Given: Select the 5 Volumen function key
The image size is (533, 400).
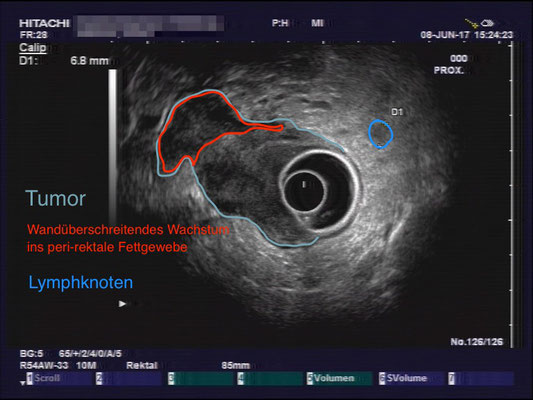Looking at the screenshot, I should coord(339,378).
